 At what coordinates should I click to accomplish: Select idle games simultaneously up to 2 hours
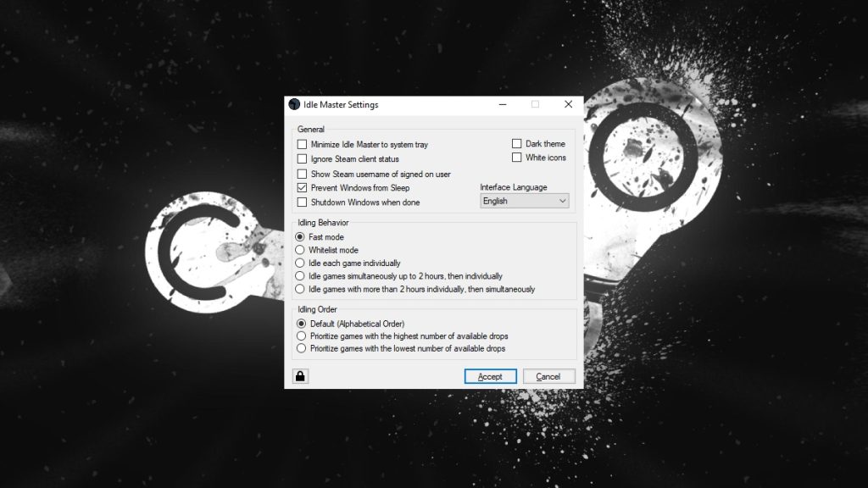click(x=302, y=275)
